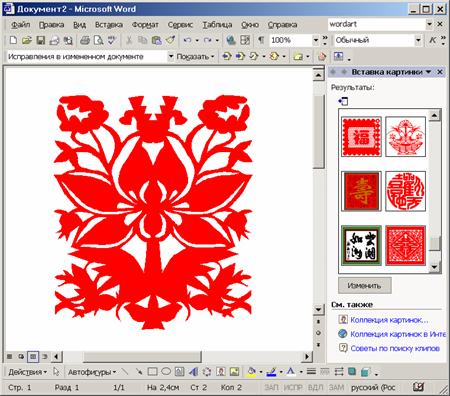Click the Undo arrow icon
Image resolution: width=450 pixels, height=396 pixels.
tap(187, 40)
